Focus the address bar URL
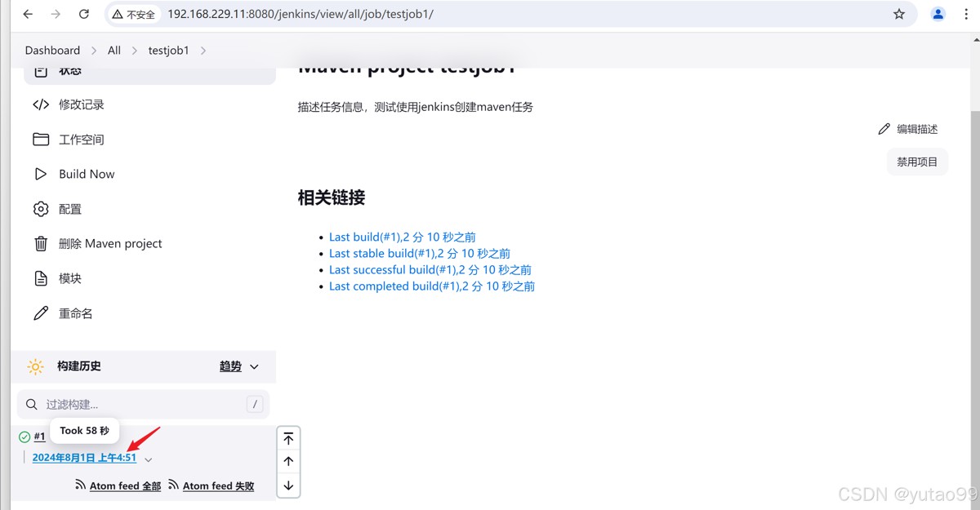Screen dimensions: 980x510 301,14
